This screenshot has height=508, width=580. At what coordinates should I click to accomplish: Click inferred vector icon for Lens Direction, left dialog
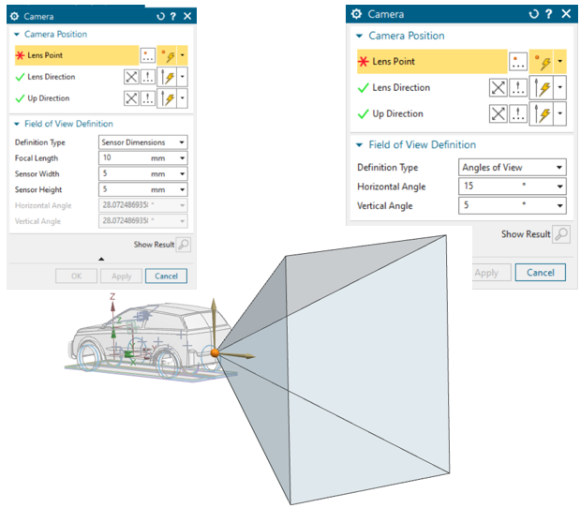[x=167, y=77]
